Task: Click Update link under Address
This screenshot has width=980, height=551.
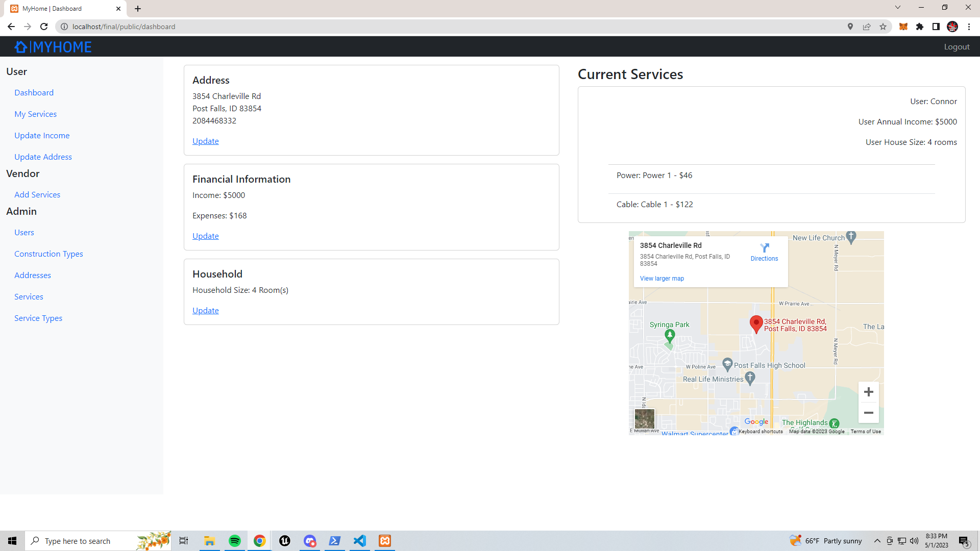Action: click(205, 141)
